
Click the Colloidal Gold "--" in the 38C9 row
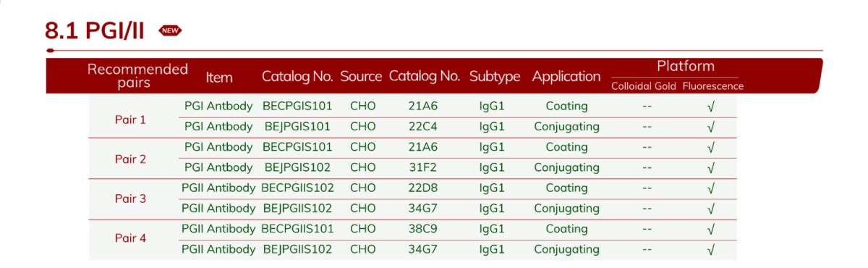647,230
